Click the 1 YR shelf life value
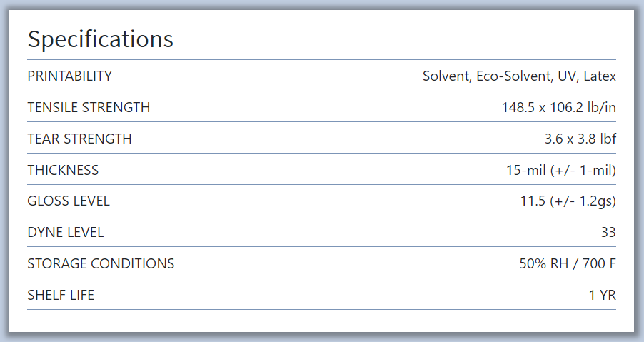The width and height of the screenshot is (644, 342). click(x=603, y=295)
